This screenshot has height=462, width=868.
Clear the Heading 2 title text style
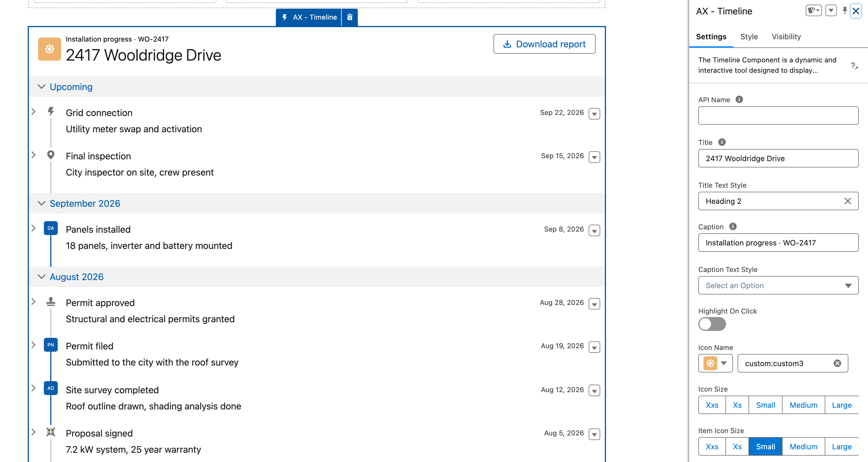848,201
